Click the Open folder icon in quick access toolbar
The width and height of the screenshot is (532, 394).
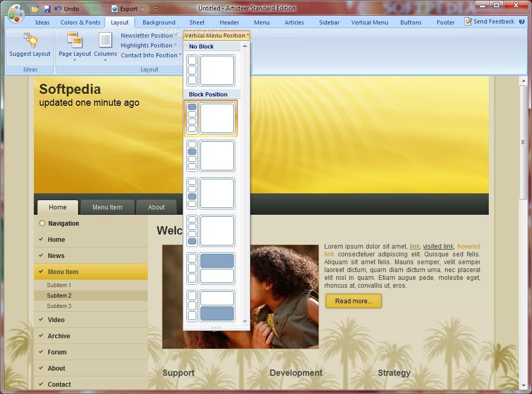[x=35, y=9]
